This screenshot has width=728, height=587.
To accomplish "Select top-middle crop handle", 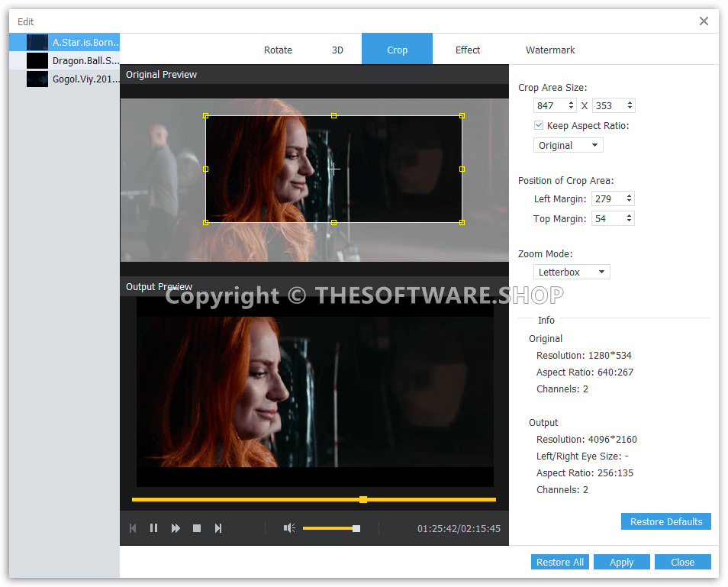I will tap(333, 115).
